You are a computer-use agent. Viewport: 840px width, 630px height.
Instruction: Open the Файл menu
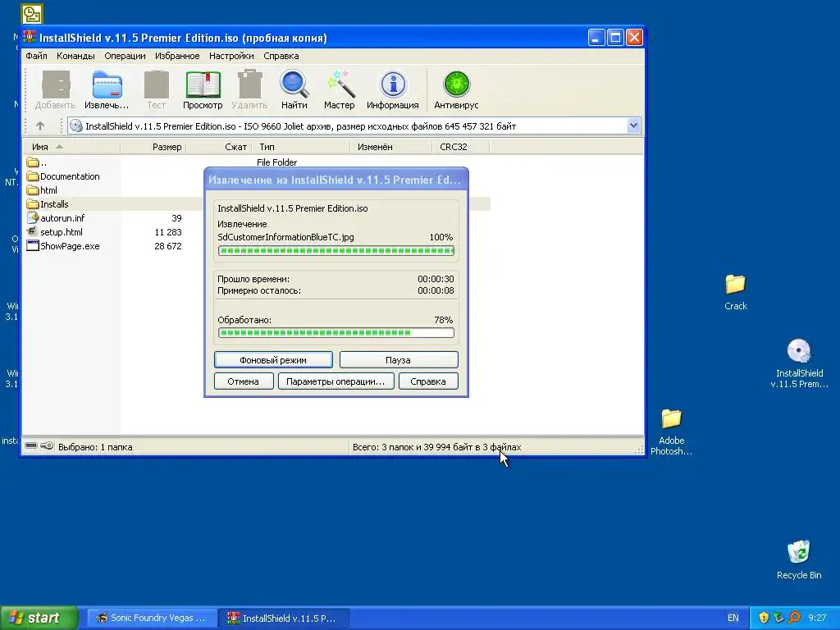36,56
